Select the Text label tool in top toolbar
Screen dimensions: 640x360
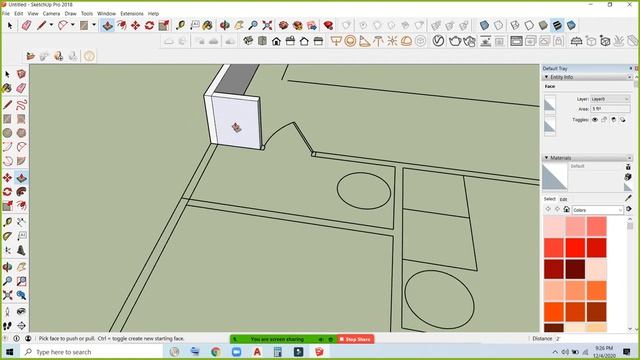click(x=195, y=26)
